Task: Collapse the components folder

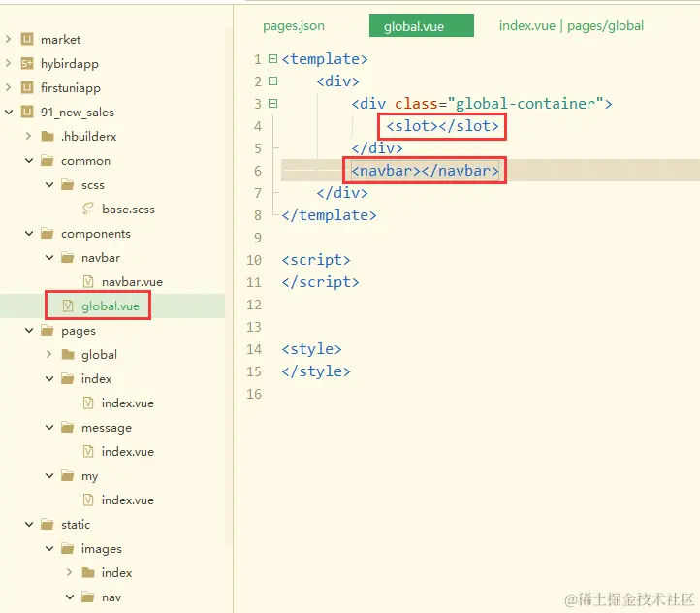Action: tap(29, 233)
